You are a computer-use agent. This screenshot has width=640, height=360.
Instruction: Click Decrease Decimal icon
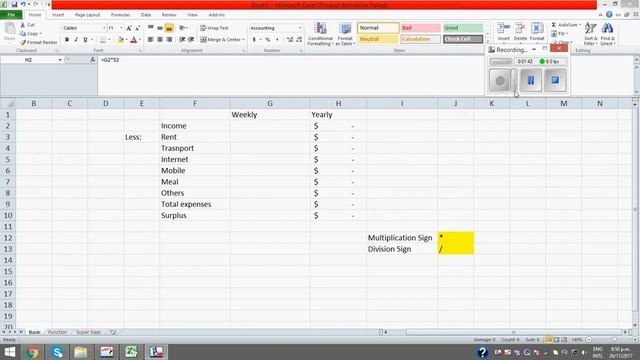point(299,40)
